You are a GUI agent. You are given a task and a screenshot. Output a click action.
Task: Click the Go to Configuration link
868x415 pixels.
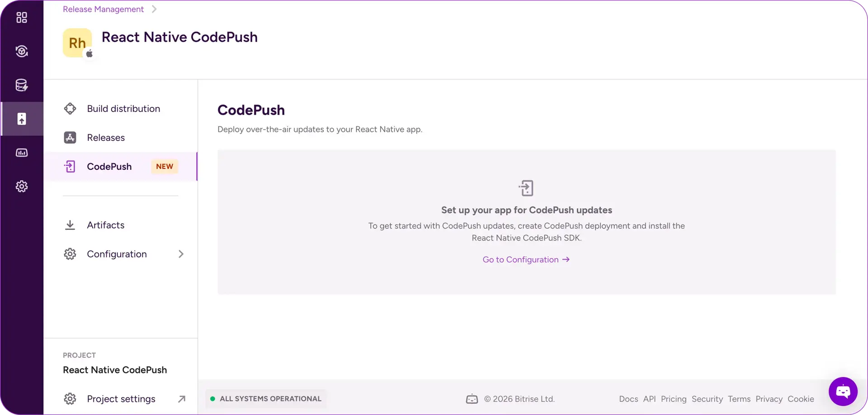click(526, 260)
